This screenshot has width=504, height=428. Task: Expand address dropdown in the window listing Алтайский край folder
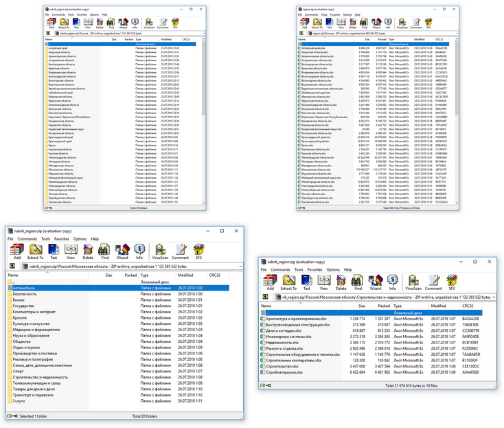[x=203, y=33]
